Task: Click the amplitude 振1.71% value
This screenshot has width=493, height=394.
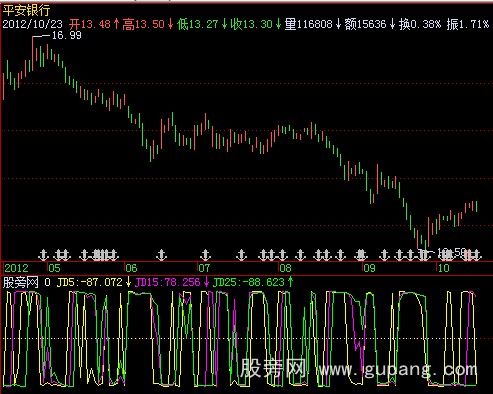Action: [468, 24]
